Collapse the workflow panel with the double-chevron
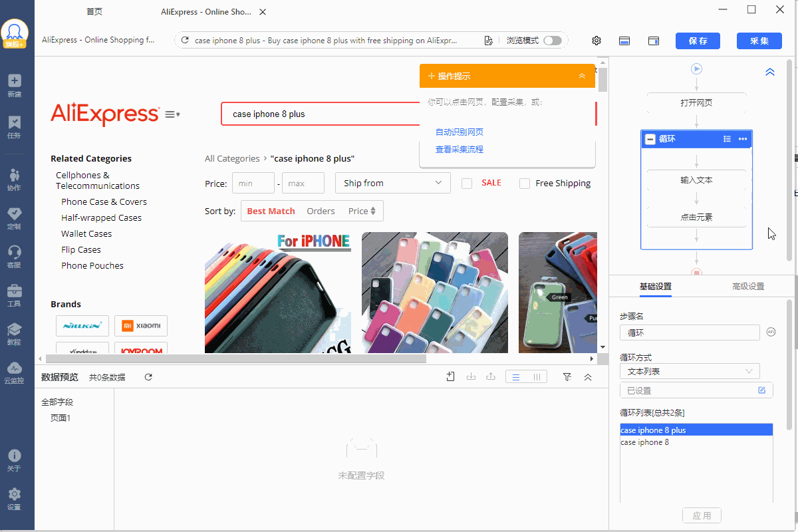Image resolution: width=798 pixels, height=532 pixels. [770, 72]
